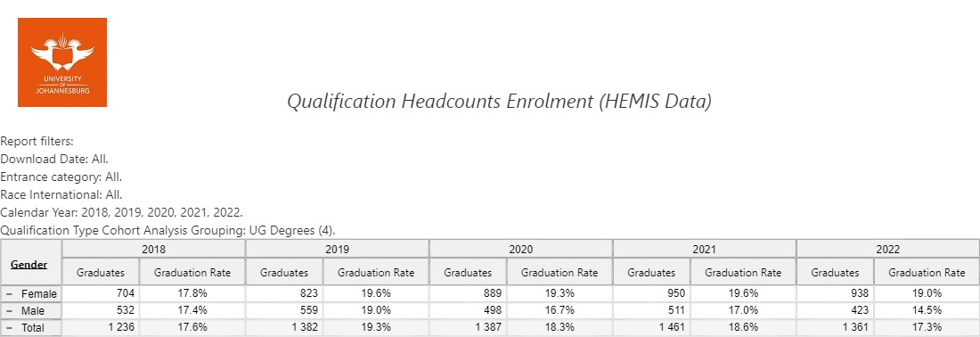
Task: Click the 2018 Graduates sub-header
Action: pyautogui.click(x=101, y=273)
